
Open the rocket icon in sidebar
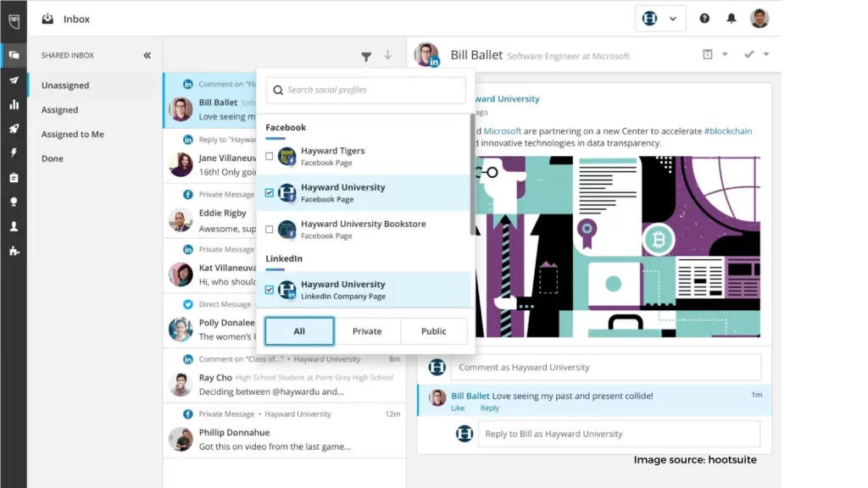pos(14,129)
